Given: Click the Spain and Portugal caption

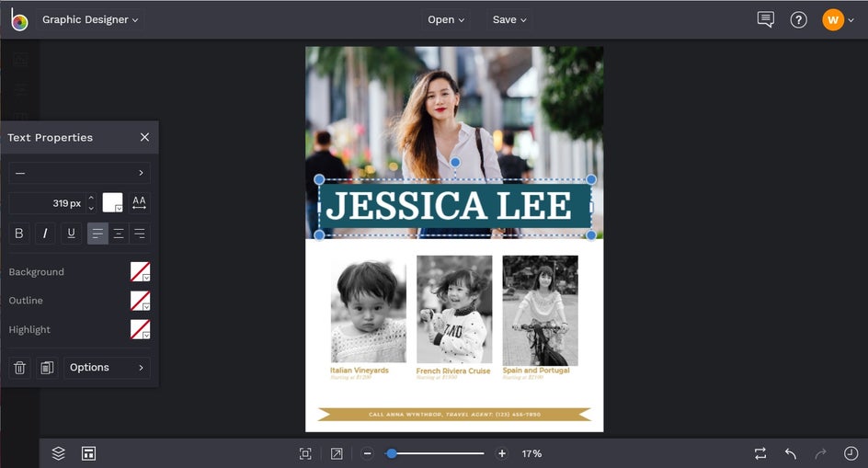Looking at the screenshot, I should tap(536, 370).
